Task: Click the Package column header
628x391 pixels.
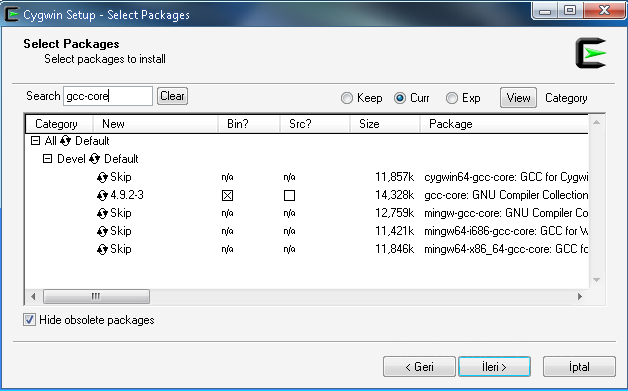Action: coord(504,124)
